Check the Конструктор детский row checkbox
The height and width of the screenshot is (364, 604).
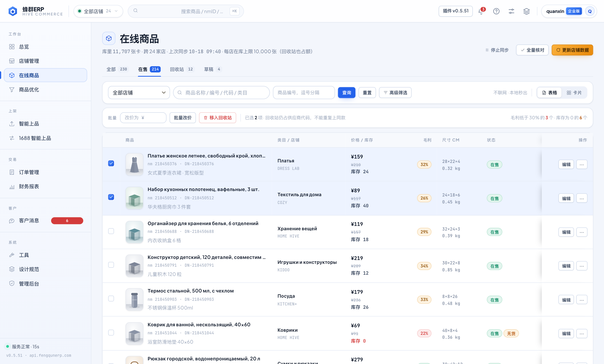[x=111, y=265]
